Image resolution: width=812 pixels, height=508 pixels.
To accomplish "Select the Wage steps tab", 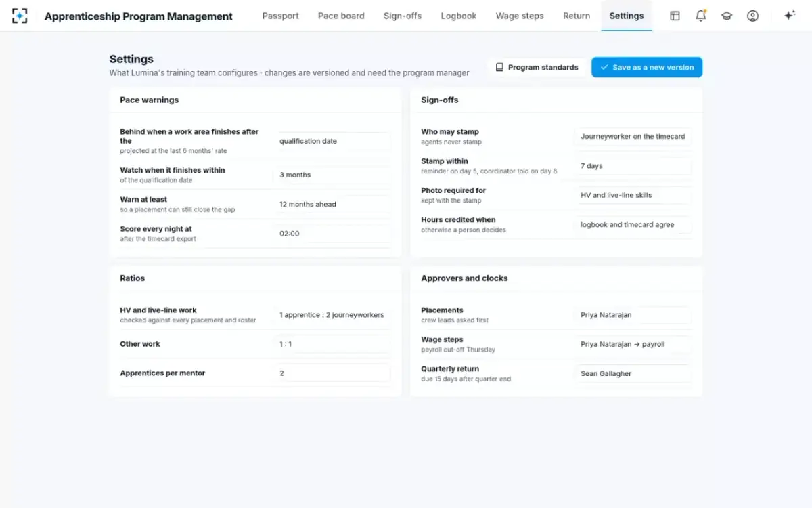I will [520, 16].
